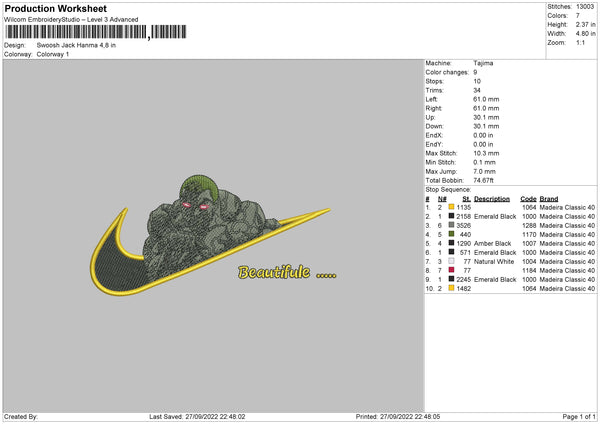Select the 'Description' column header
This screenshot has height=424, width=600.
pos(492,199)
